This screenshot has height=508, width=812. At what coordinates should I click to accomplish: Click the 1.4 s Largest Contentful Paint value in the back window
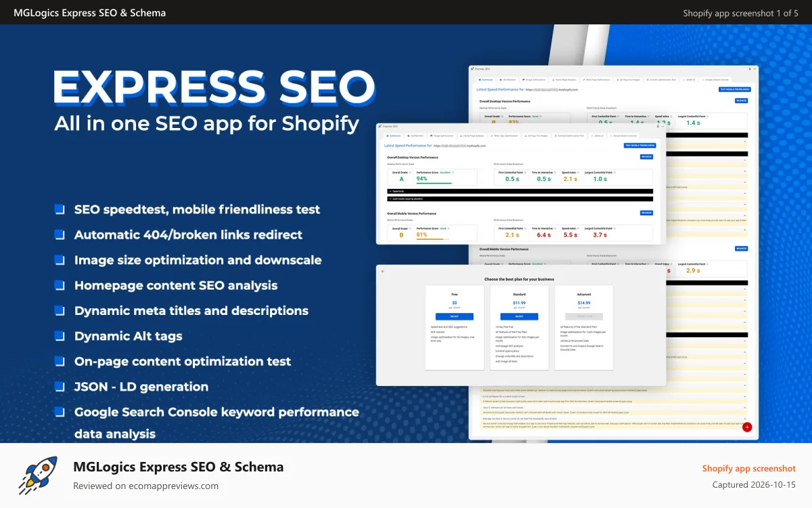pyautogui.click(x=693, y=123)
